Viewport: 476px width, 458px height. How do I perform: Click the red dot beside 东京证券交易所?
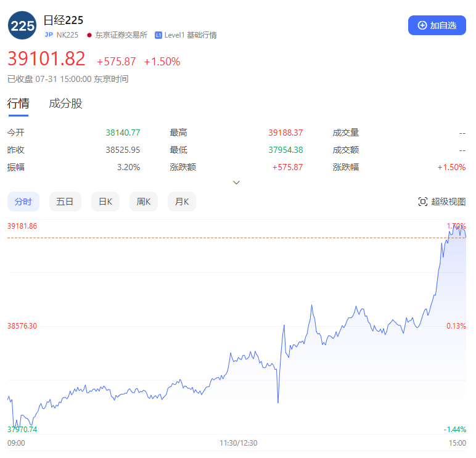[x=89, y=35]
